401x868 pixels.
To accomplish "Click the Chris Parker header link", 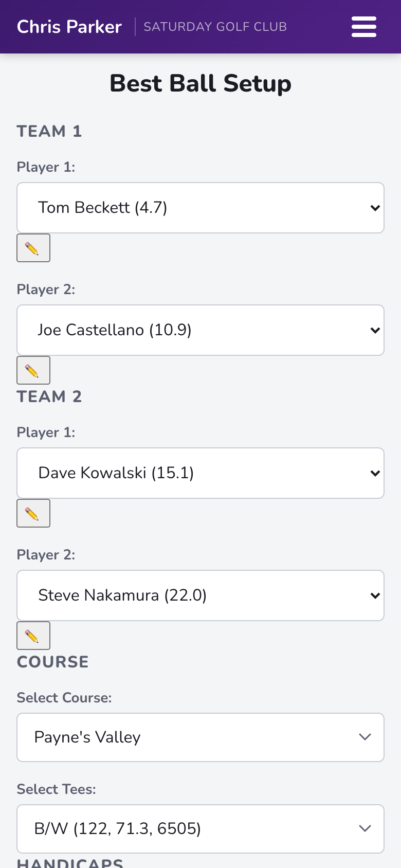I will 69,27.
